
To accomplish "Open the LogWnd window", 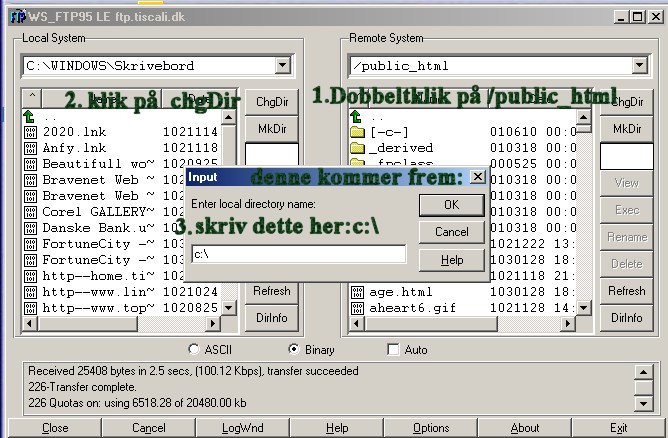I will [242, 428].
